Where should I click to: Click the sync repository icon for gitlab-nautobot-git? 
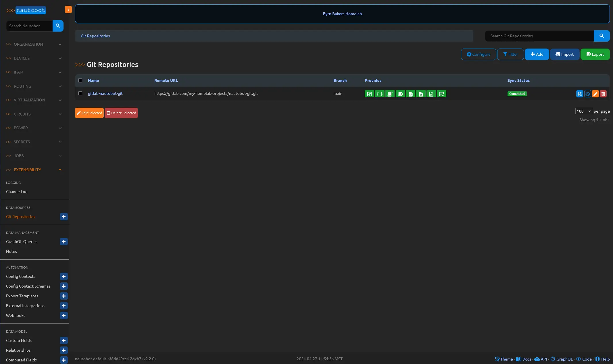[579, 94]
